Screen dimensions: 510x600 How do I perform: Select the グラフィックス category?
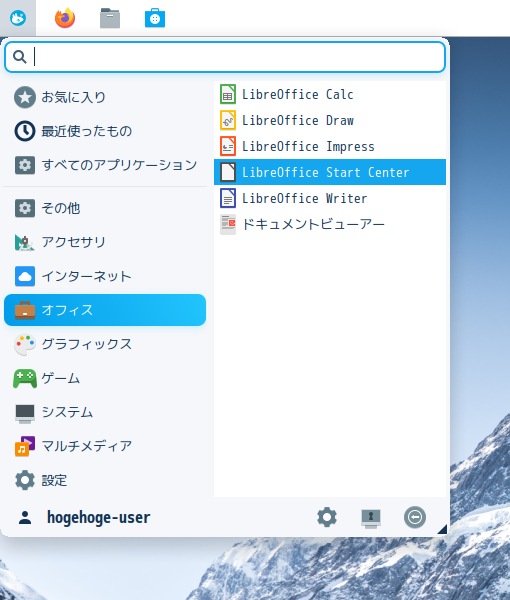coord(105,344)
